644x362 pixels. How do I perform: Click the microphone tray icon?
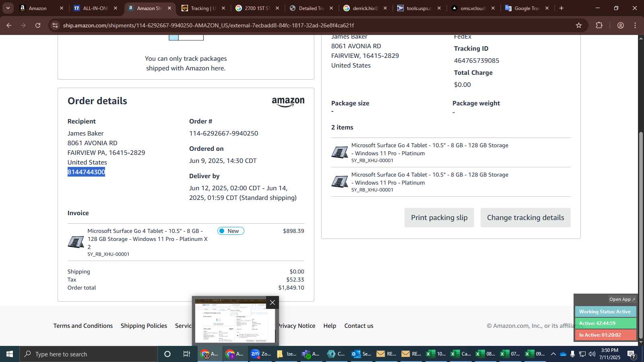coord(572,354)
